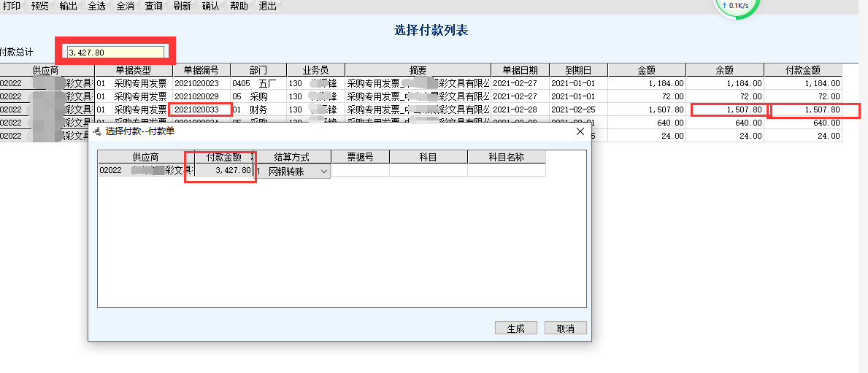Click the 余额 column header
The image size is (868, 373).
tap(725, 70)
